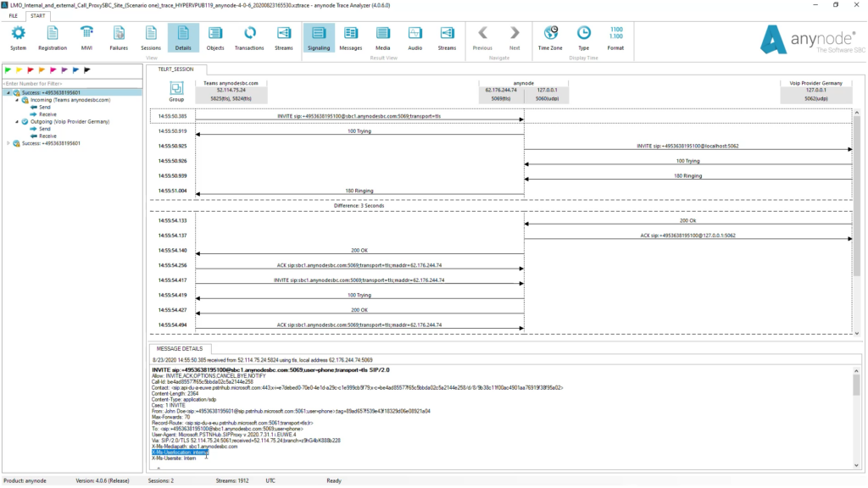This screenshot has height=488, width=868.
Task: Select the TELRT_SESSION tab
Action: pos(176,69)
